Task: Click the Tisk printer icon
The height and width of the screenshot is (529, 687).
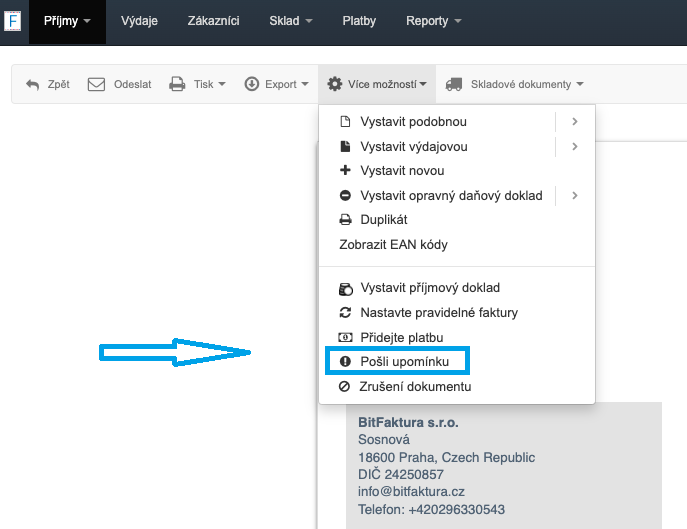Action: click(177, 84)
